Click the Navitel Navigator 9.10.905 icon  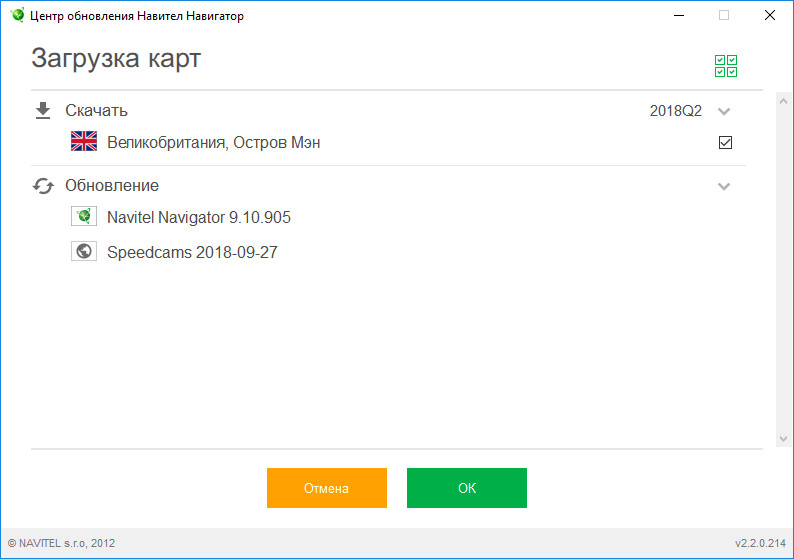(x=84, y=216)
